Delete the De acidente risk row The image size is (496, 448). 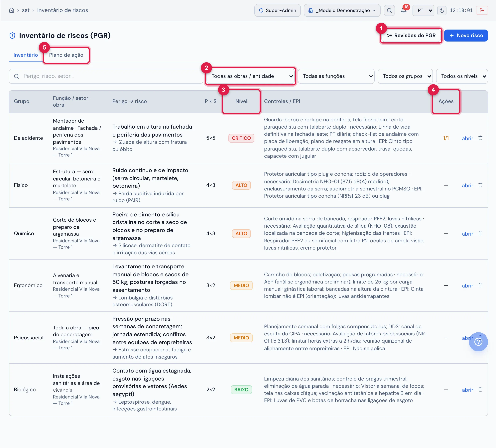tap(480, 138)
